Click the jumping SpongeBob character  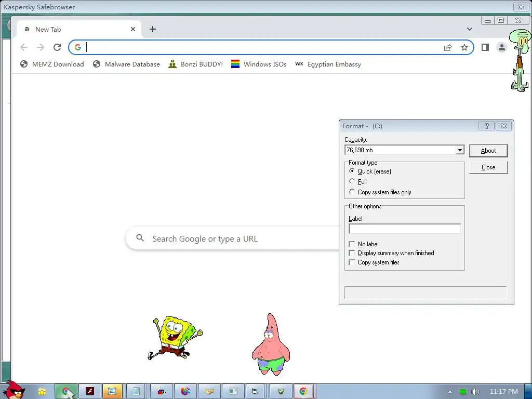(175, 338)
